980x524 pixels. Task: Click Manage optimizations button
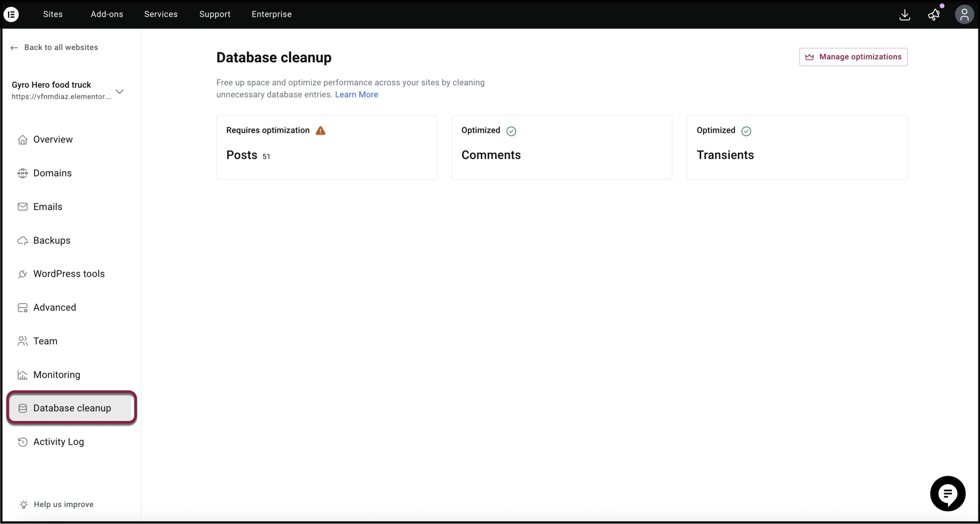coord(853,57)
